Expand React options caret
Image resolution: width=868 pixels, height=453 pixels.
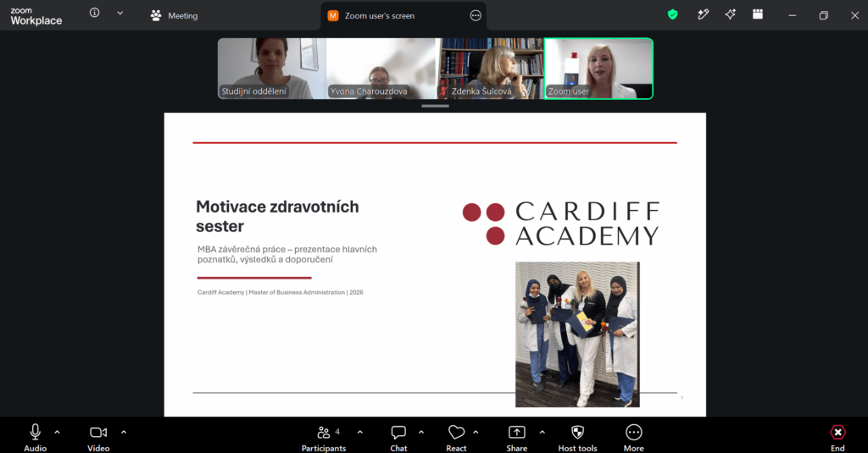(x=476, y=433)
